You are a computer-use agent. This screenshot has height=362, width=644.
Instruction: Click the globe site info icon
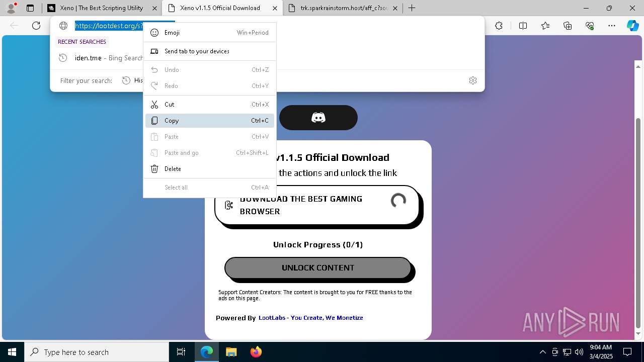click(x=63, y=26)
